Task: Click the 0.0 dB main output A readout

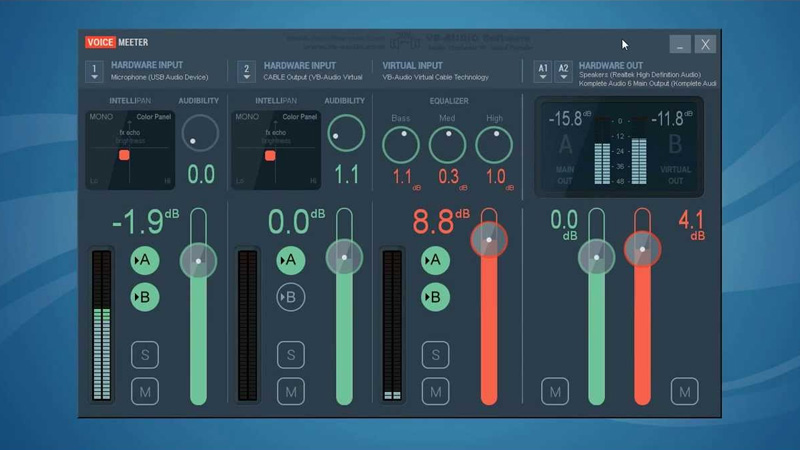Action: point(564,225)
